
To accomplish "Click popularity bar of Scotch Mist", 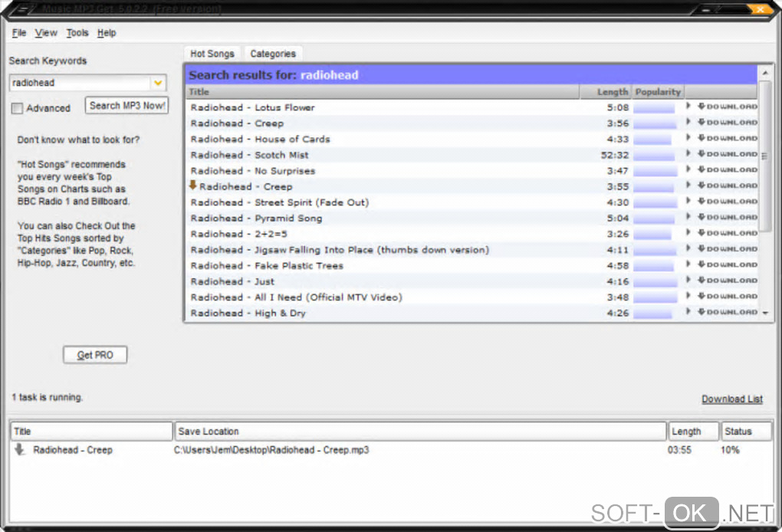I will (x=654, y=155).
